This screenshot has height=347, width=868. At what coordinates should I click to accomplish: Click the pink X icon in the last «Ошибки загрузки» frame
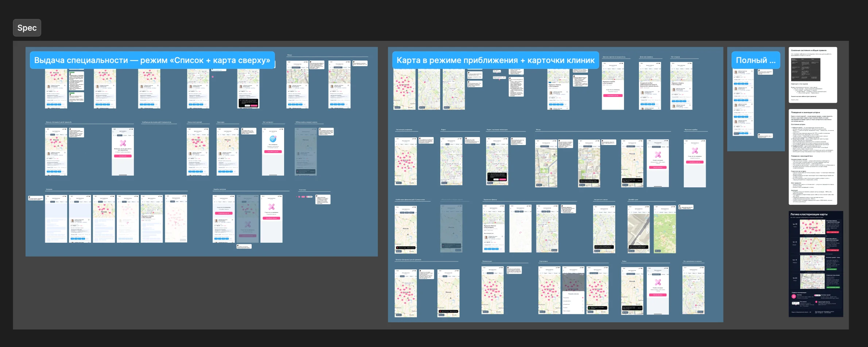(x=271, y=207)
